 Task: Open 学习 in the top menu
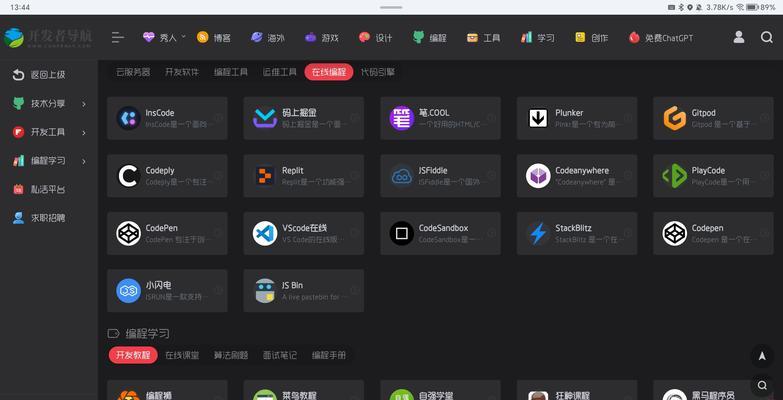(537, 37)
